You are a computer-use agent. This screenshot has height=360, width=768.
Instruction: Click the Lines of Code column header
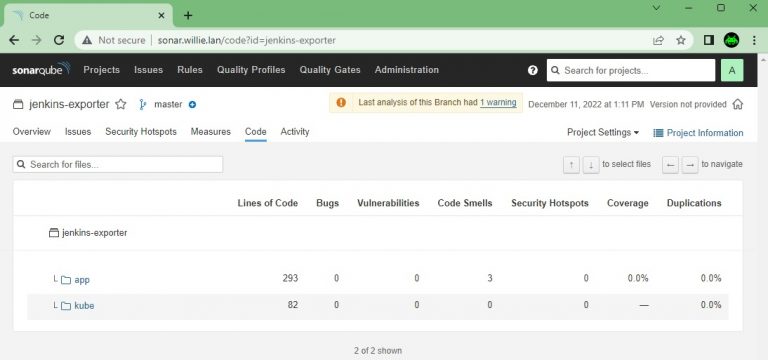click(x=267, y=203)
